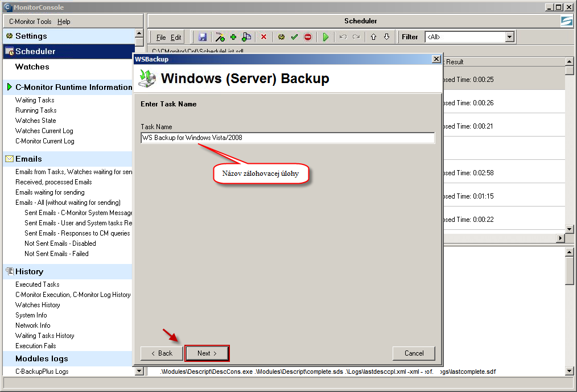577x392 pixels.
Task: Click the task list scroll-down arrow
Action: click(x=569, y=229)
